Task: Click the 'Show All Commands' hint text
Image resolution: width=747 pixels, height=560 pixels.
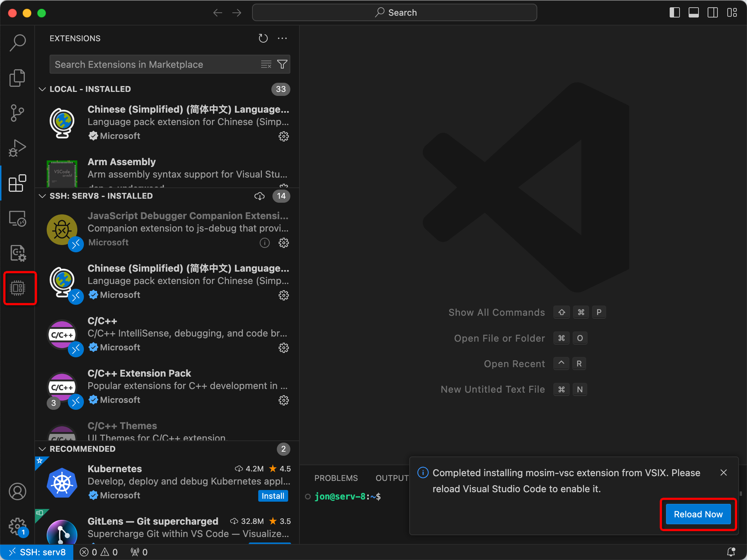Action: [x=496, y=312]
